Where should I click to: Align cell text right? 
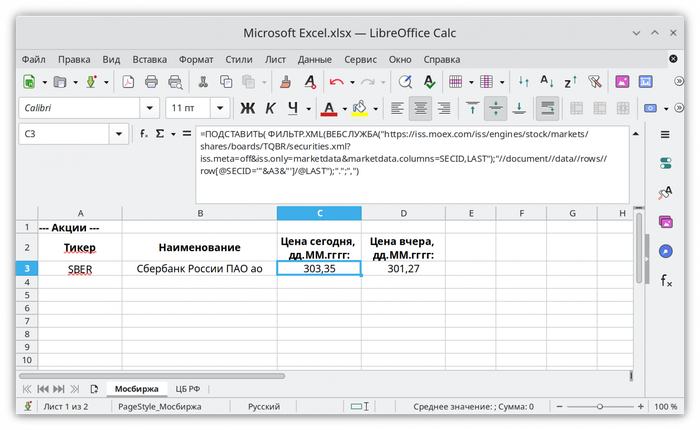click(x=443, y=108)
